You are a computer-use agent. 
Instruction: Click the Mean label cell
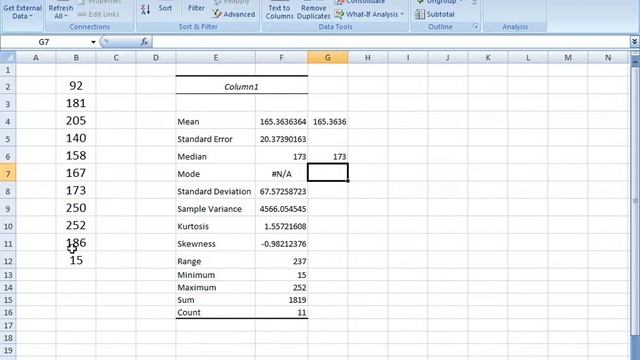[x=216, y=122]
